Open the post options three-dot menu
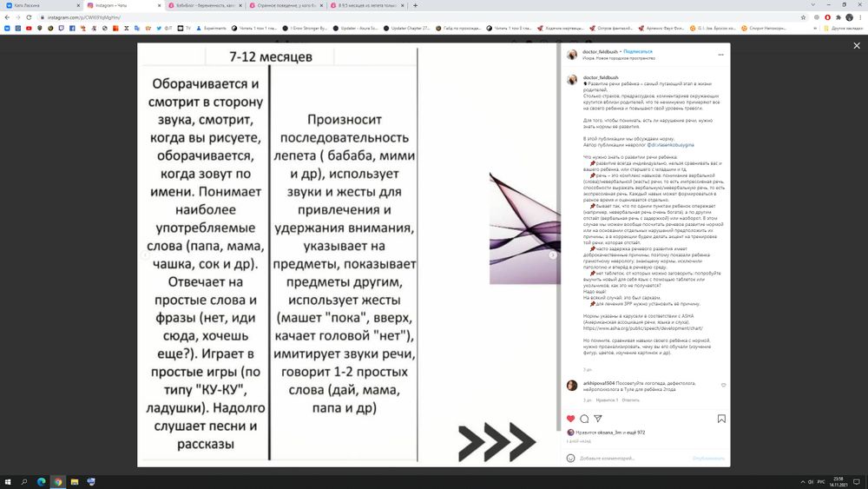Viewport: 868px width, 489px height. pos(720,54)
